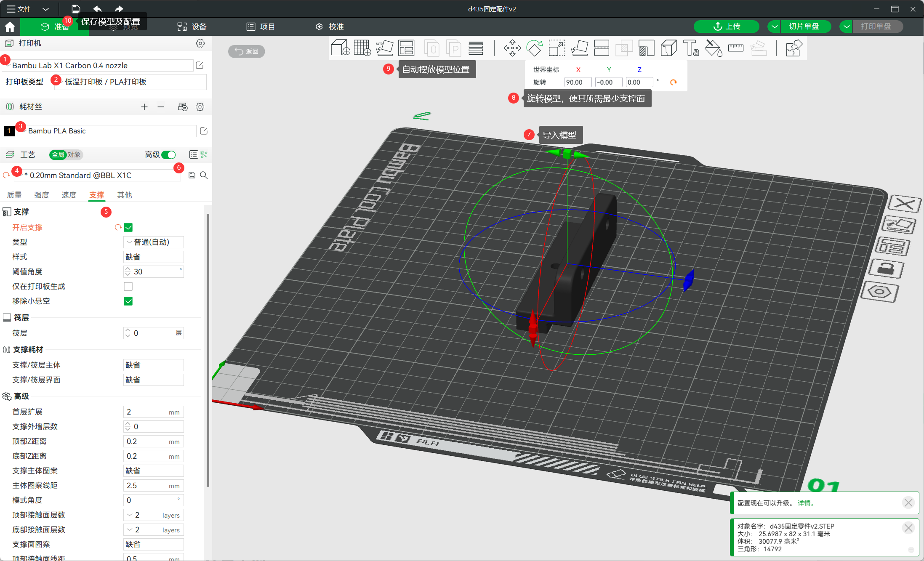Viewport: 924px width, 561px height.
Task: Open the 质量 settings tab
Action: click(x=14, y=195)
